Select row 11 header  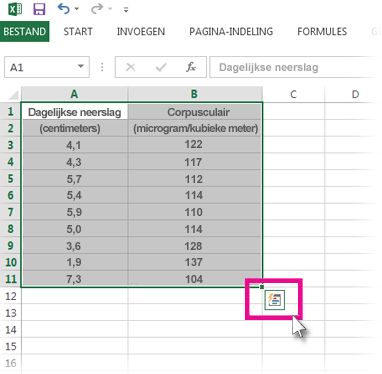pos(11,279)
